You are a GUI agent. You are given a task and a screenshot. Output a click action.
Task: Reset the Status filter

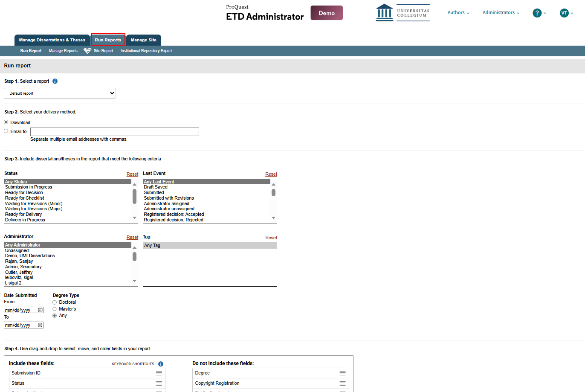pyautogui.click(x=132, y=174)
